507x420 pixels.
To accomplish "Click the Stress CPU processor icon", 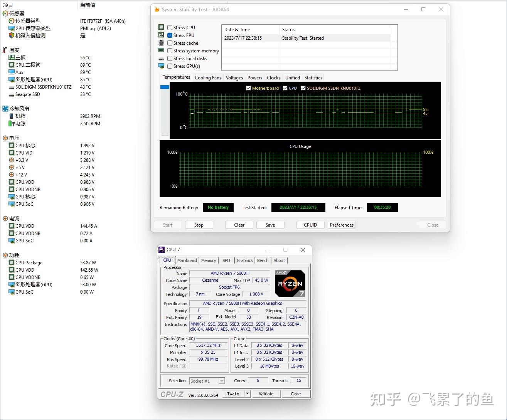I will [161, 27].
